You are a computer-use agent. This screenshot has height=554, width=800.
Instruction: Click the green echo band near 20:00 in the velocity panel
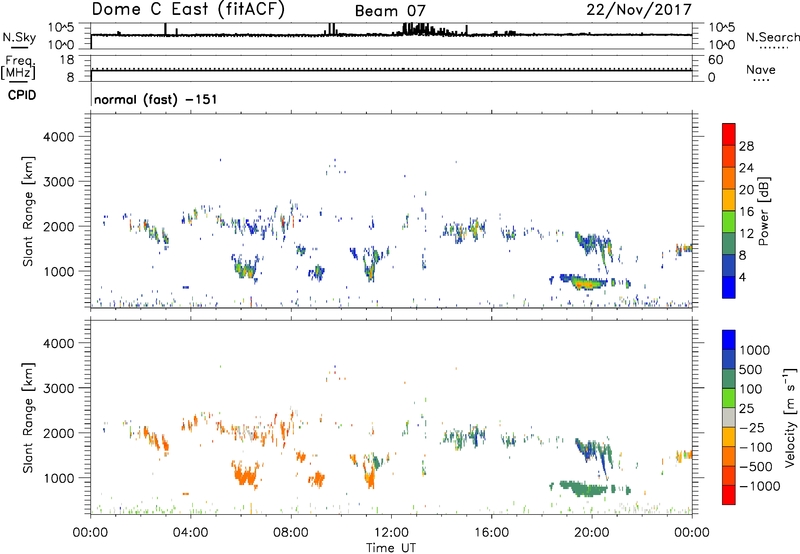(585, 489)
